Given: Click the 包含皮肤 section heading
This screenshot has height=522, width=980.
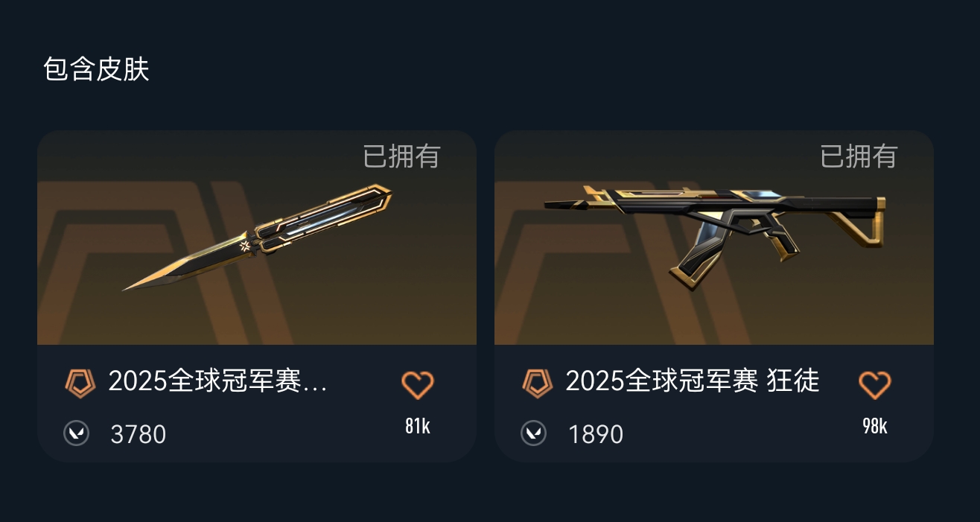Looking at the screenshot, I should pyautogui.click(x=96, y=69).
